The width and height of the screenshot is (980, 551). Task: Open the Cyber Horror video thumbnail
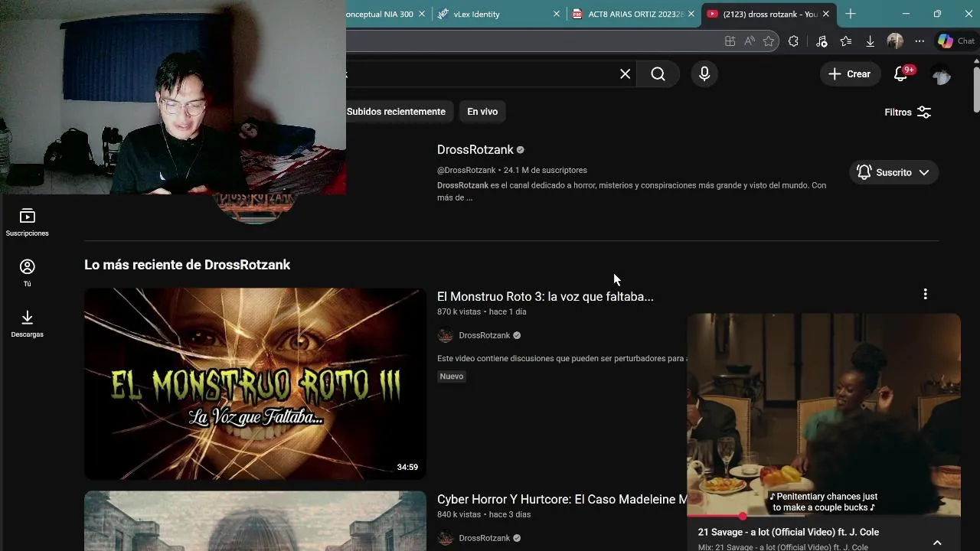[255, 521]
